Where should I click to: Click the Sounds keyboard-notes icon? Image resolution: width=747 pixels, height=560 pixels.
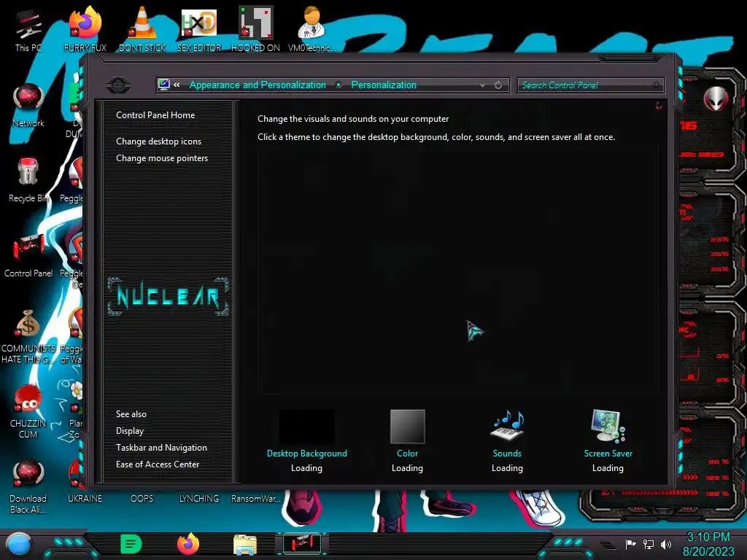(508, 425)
